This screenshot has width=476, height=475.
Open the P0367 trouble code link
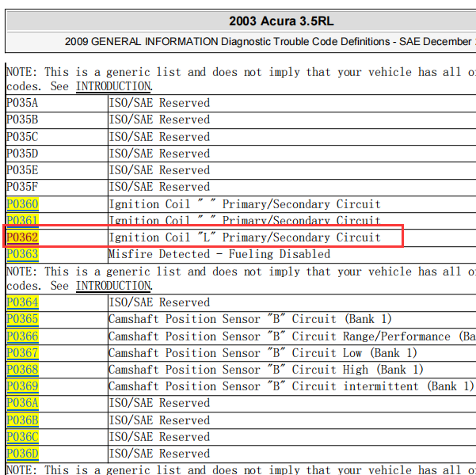click(23, 353)
